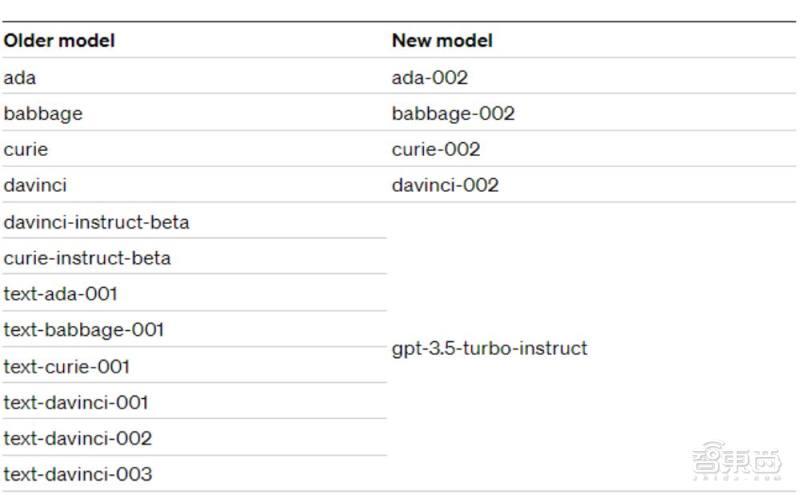
Task: Select the "curie-instruct-beta" row
Action: 87,258
